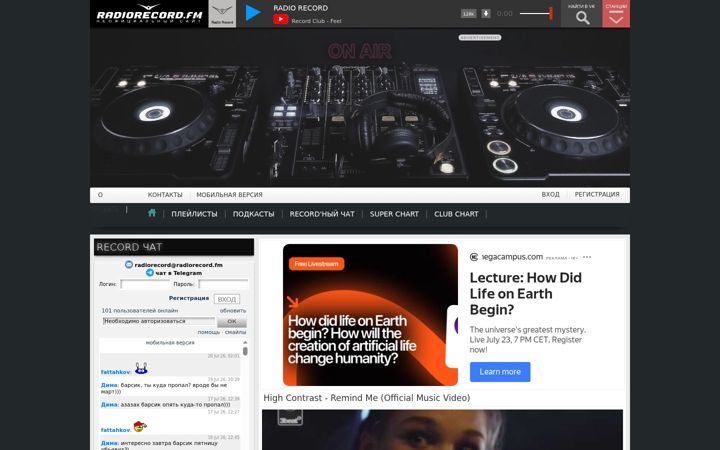
Task: Click the chat 'ВХОД' button
Action: tap(227, 299)
